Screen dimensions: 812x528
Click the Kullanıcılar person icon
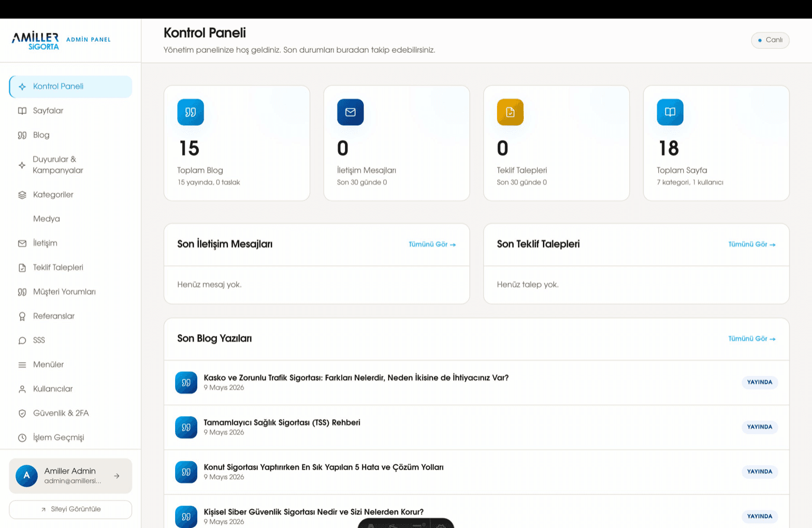pos(22,389)
